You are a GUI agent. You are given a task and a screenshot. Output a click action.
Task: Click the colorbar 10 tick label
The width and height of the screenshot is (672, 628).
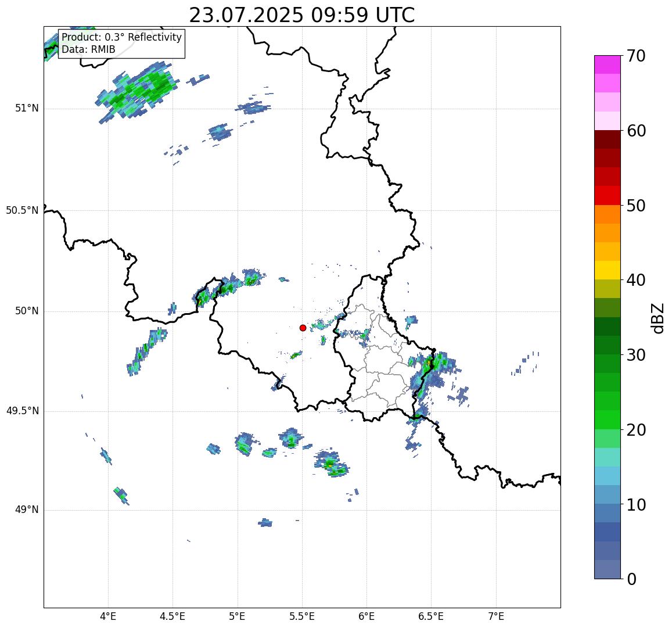[x=636, y=505]
